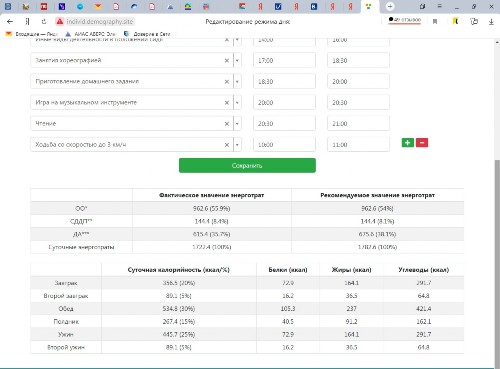The width and height of the screenshot is (500, 369).
Task: Click the Обед row label
Action: (66, 309)
